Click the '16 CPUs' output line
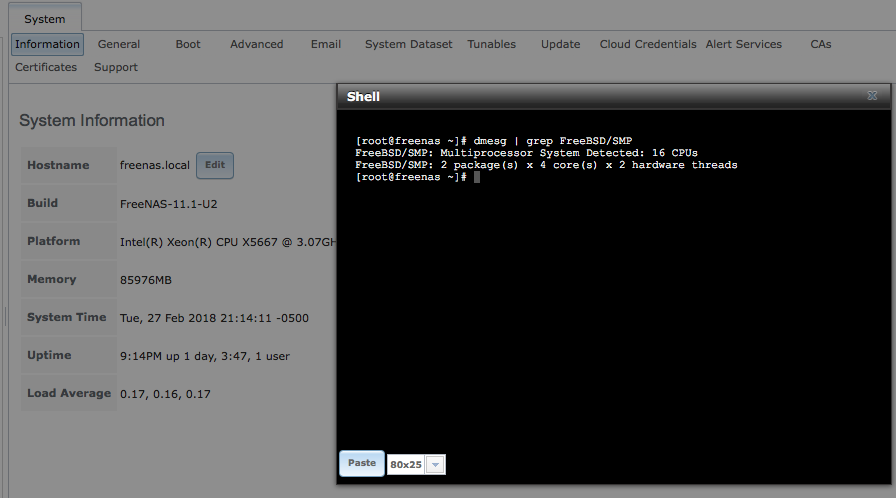This screenshot has height=498, width=896. 526,153
